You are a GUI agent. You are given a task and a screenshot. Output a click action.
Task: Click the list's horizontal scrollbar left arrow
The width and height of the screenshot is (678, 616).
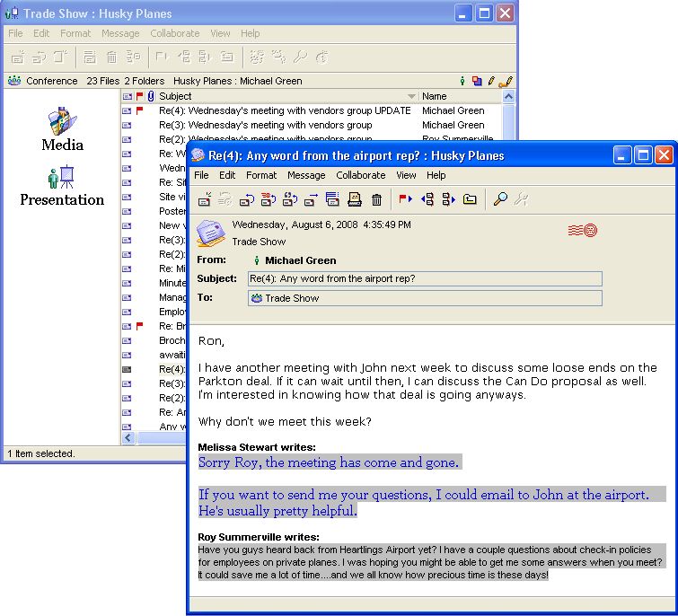pos(128,438)
